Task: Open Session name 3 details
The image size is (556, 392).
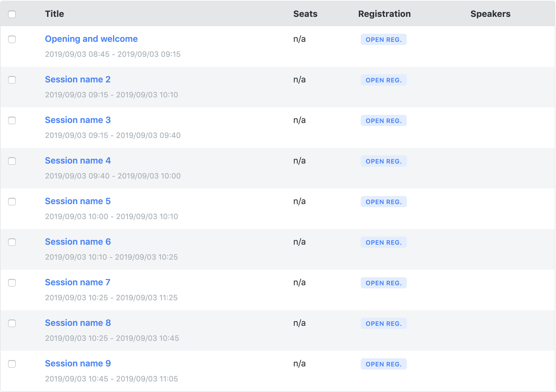Action: [78, 120]
